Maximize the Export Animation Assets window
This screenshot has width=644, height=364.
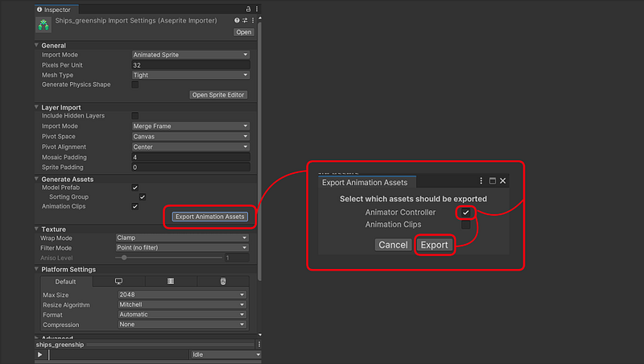[x=493, y=180]
